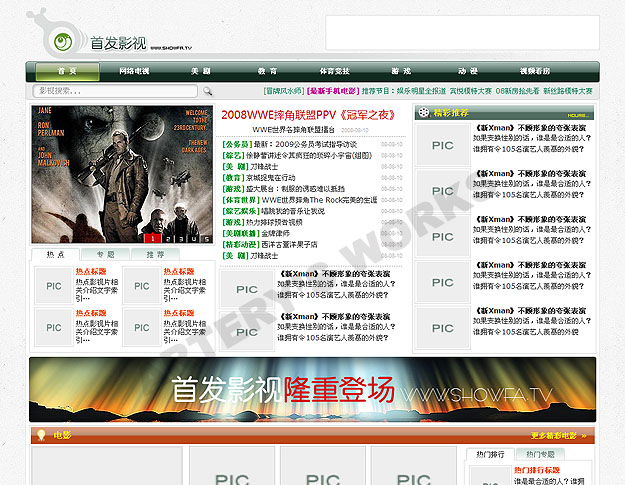Go to the 首页 navigation item

pyautogui.click(x=67, y=72)
